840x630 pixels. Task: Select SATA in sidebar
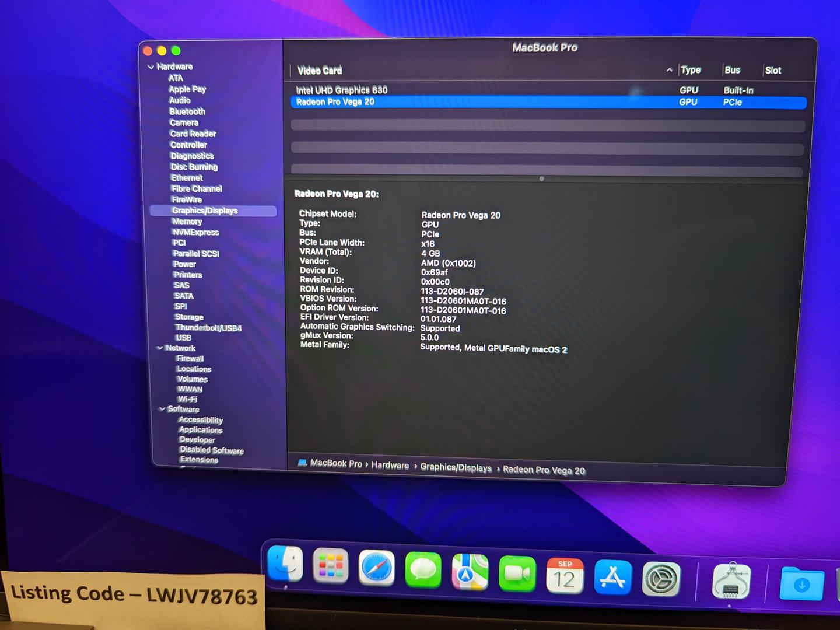click(x=184, y=296)
